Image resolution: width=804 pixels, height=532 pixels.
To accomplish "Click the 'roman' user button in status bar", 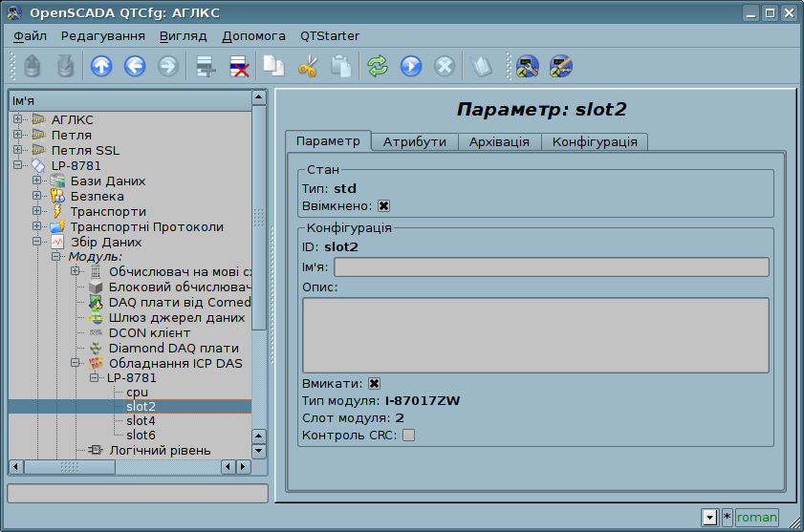I will click(756, 518).
